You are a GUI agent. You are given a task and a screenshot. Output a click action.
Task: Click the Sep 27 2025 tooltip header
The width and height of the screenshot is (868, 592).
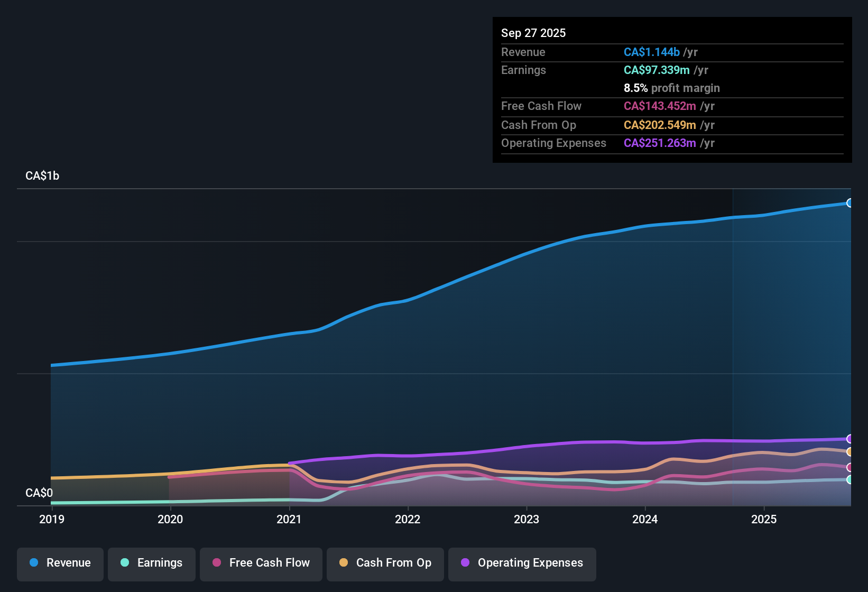click(x=533, y=33)
